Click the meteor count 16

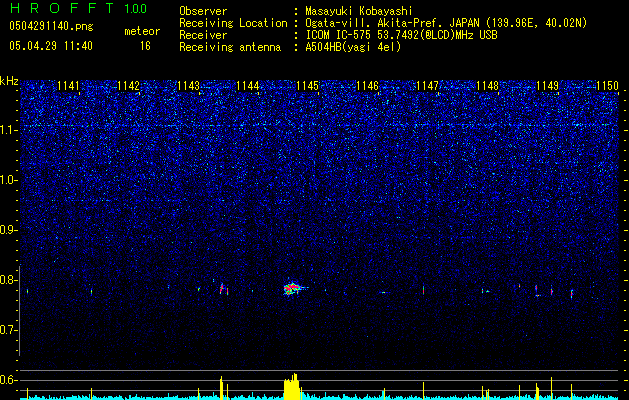coord(145,46)
